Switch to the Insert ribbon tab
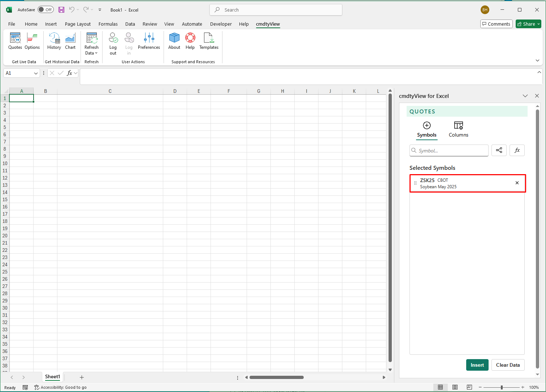The width and height of the screenshot is (546, 392). click(51, 24)
